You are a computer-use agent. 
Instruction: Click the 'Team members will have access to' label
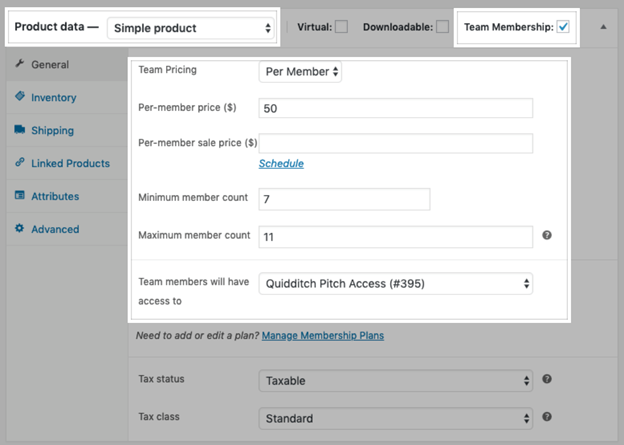tap(193, 291)
